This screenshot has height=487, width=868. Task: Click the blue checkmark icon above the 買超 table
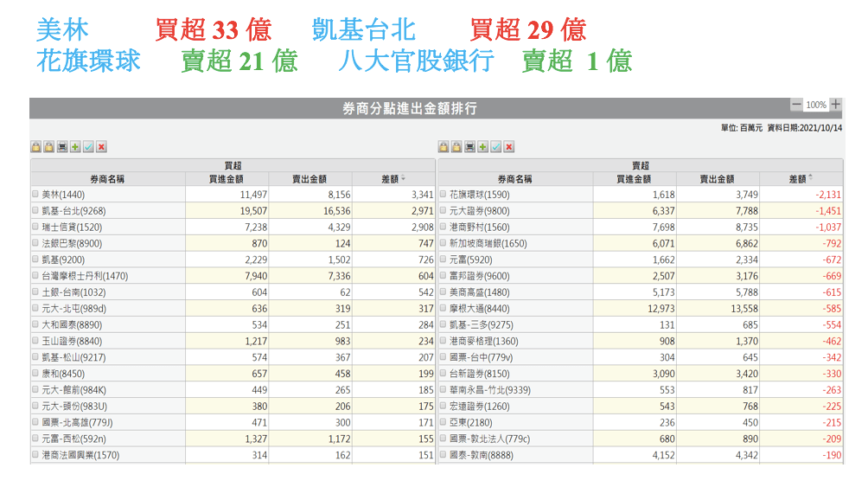tap(88, 147)
